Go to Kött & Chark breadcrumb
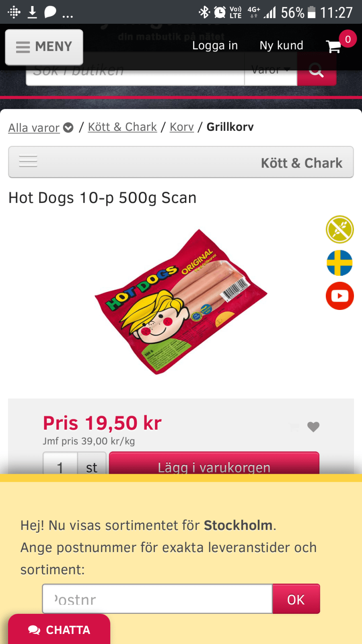The image size is (362, 644). tap(122, 127)
